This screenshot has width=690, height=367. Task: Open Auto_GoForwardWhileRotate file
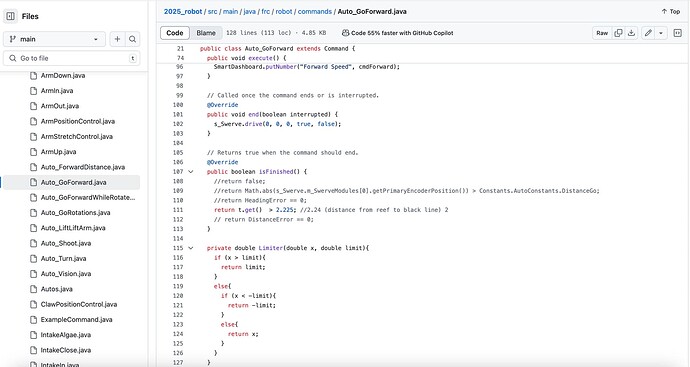pos(88,198)
